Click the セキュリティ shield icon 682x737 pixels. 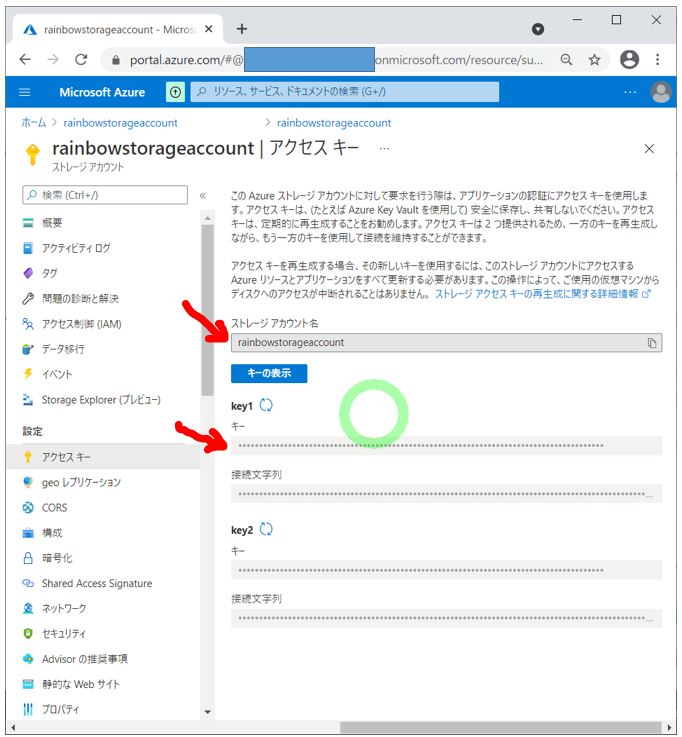28,634
